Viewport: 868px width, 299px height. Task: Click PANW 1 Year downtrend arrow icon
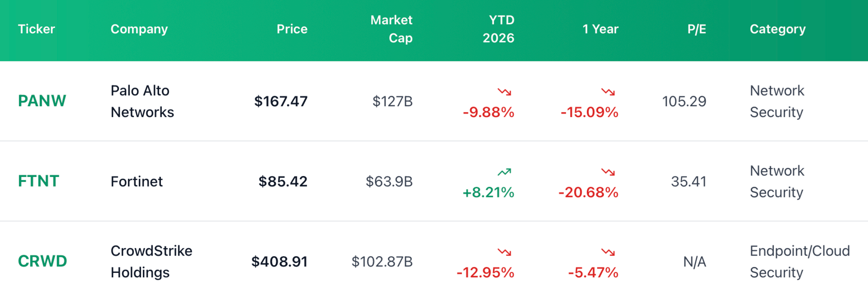(608, 92)
